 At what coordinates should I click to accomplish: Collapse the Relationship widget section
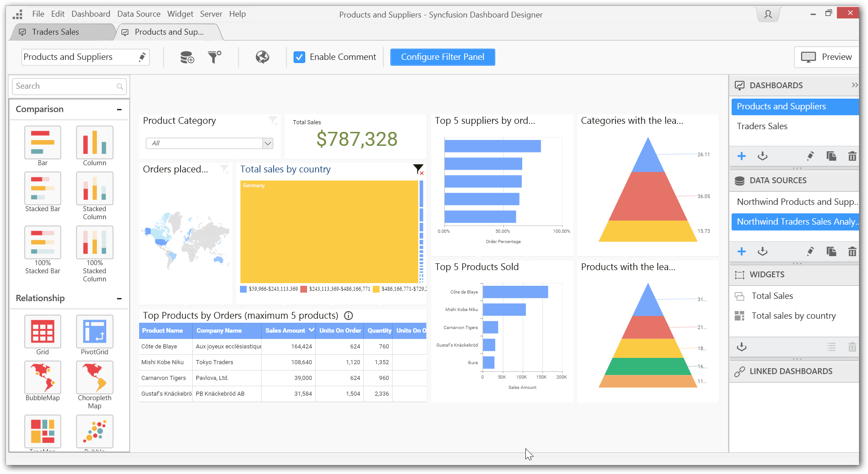coord(119,298)
